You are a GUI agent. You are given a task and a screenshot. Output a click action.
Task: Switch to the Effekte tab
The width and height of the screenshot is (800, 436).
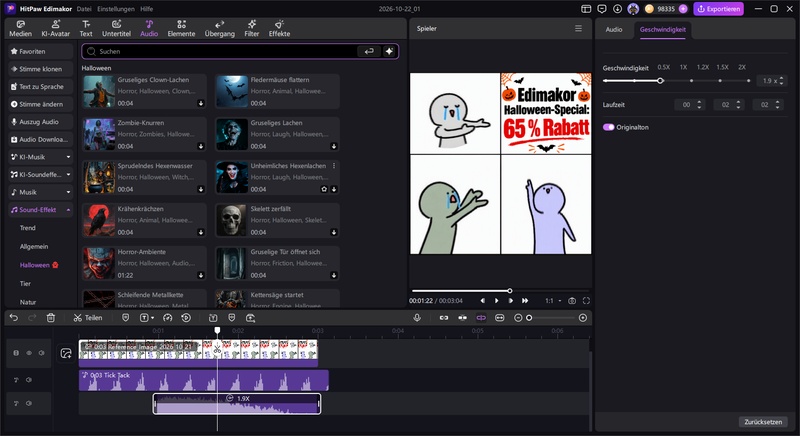point(279,29)
